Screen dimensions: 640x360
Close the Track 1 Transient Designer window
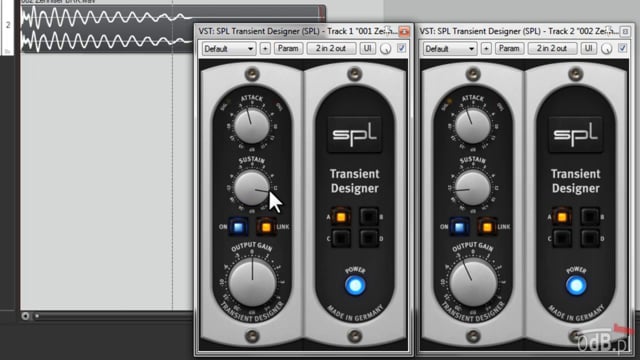[x=404, y=31]
